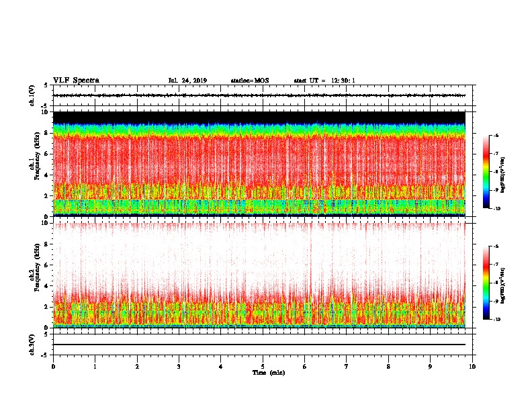
Task: Click the "Time (min)" x-axis label
Action: click(269, 373)
